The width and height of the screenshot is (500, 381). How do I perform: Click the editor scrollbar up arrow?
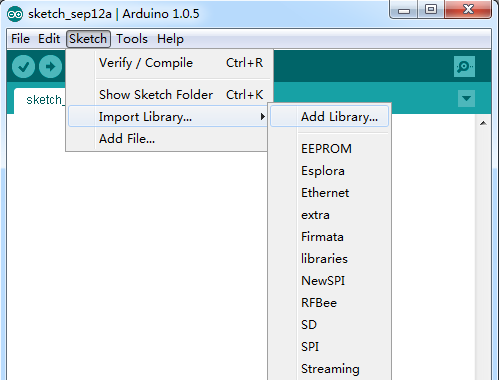[x=483, y=123]
